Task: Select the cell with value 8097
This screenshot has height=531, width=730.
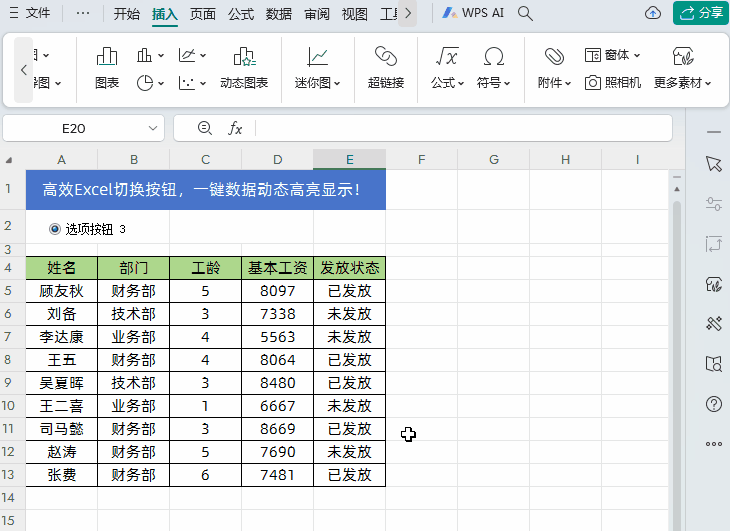Action: 277,291
